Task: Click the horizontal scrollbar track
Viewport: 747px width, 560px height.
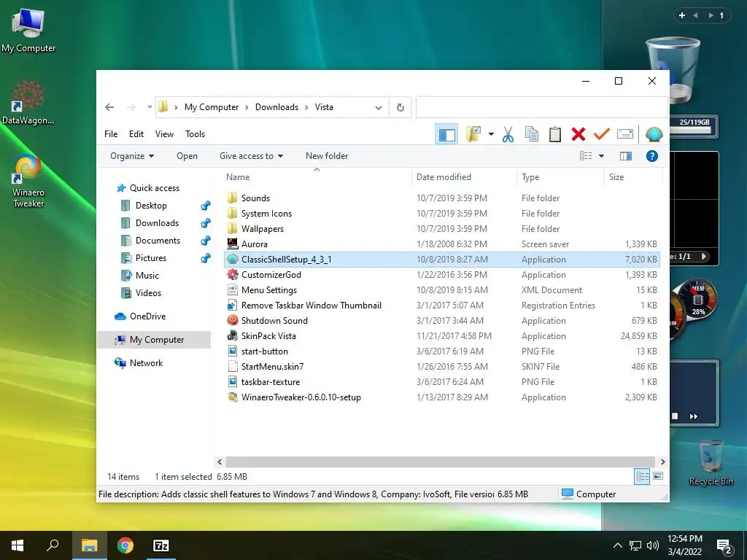Action: 441,462
